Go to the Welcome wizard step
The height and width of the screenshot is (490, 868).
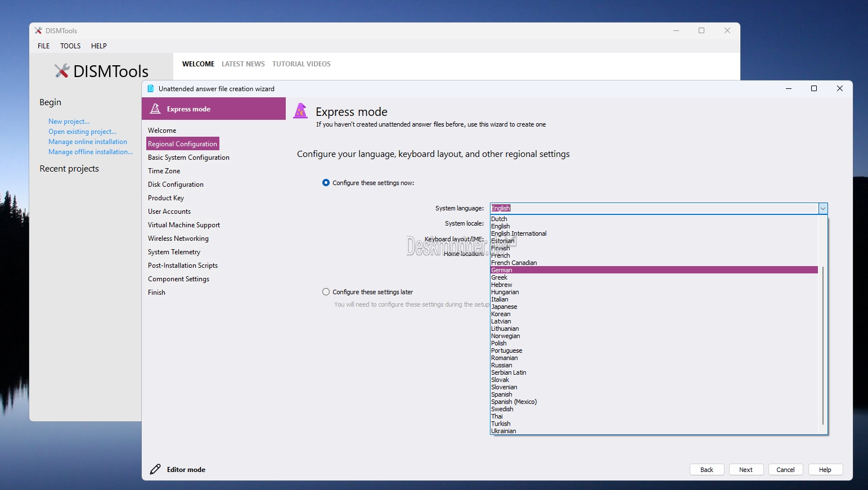[x=162, y=131]
